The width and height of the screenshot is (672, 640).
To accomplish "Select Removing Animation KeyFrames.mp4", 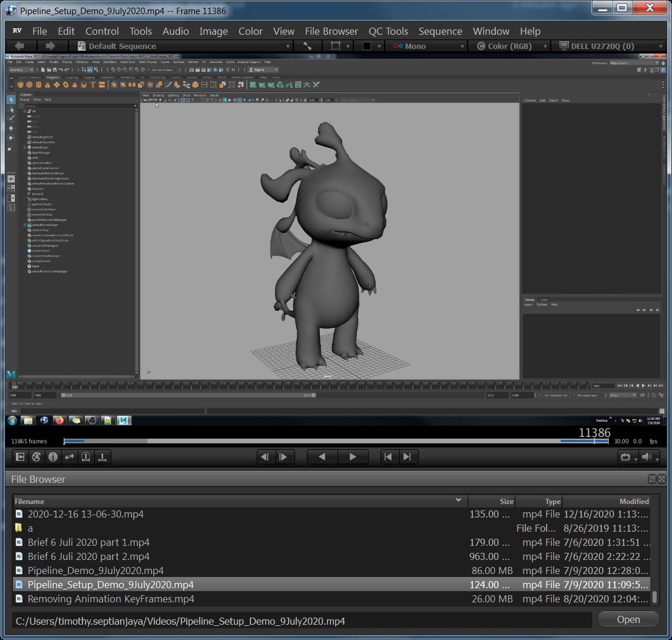I will (331, 599).
